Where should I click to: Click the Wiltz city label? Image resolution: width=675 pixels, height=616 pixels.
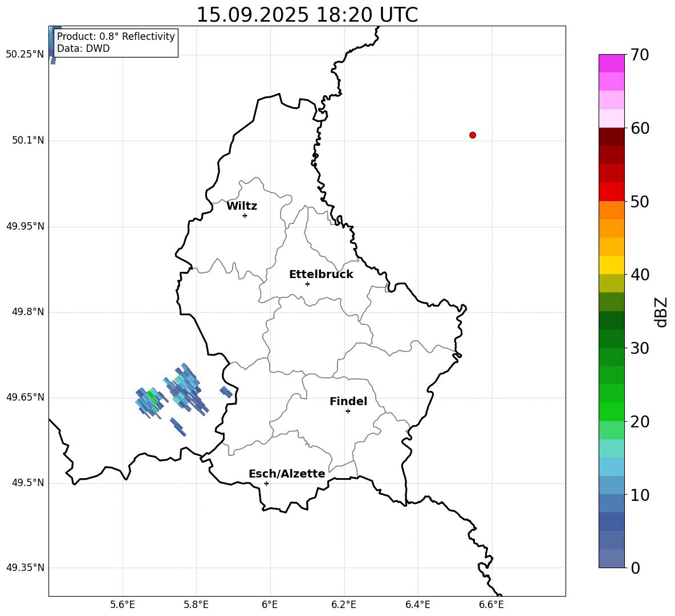pyautogui.click(x=242, y=206)
